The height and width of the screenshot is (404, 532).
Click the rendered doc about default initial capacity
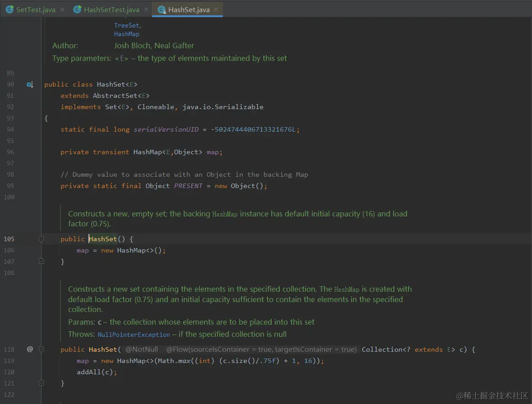tap(237, 219)
